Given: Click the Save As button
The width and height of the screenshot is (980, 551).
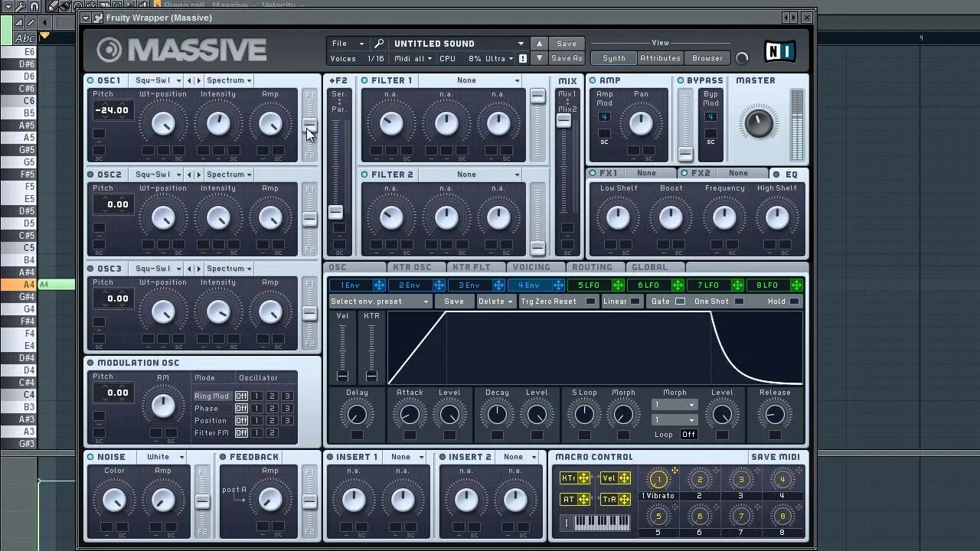Looking at the screenshot, I should coord(567,58).
